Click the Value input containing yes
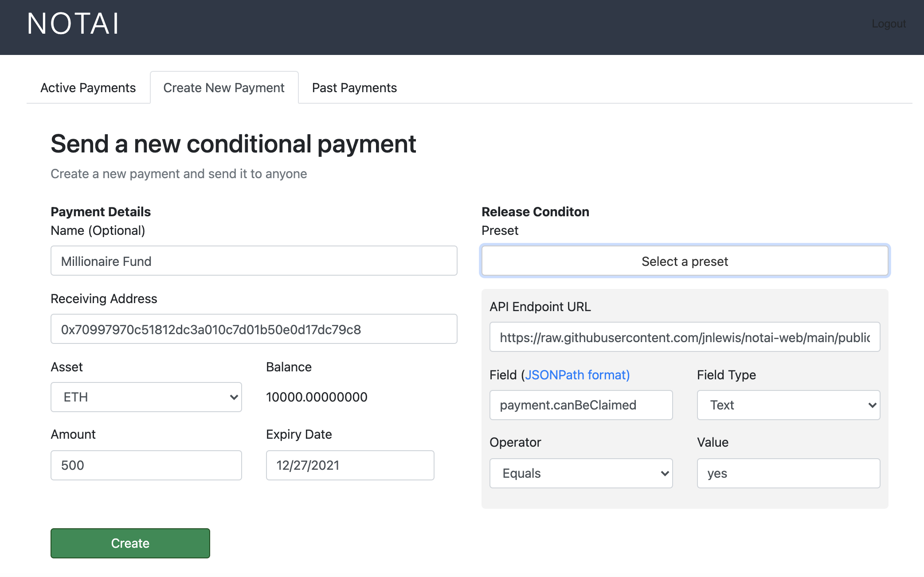 coord(788,473)
